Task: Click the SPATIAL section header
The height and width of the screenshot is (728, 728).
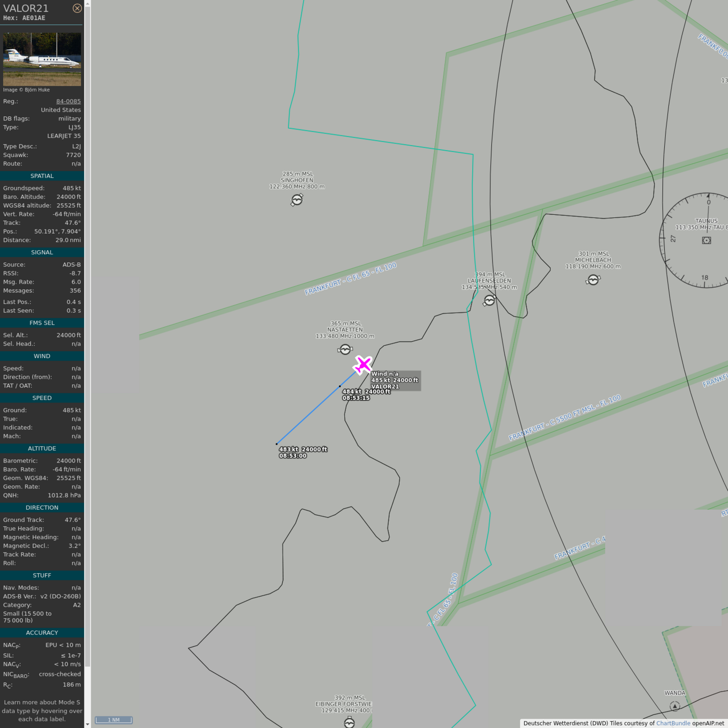Action: click(42, 176)
